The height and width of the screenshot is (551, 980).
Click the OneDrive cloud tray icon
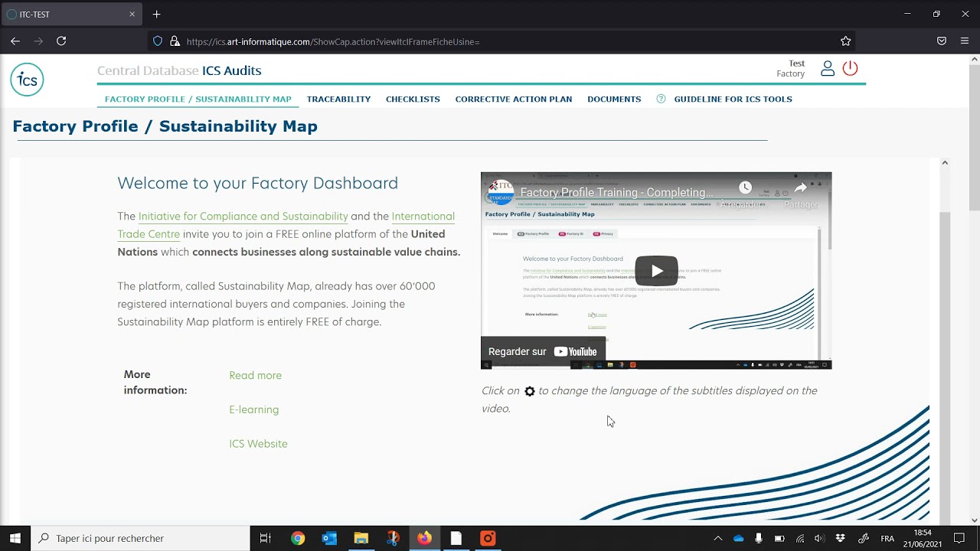pyautogui.click(x=738, y=538)
